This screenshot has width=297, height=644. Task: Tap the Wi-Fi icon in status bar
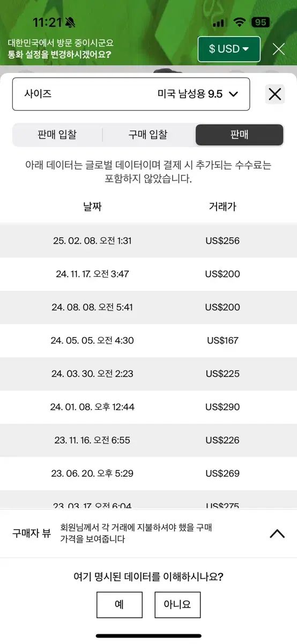pos(239,23)
